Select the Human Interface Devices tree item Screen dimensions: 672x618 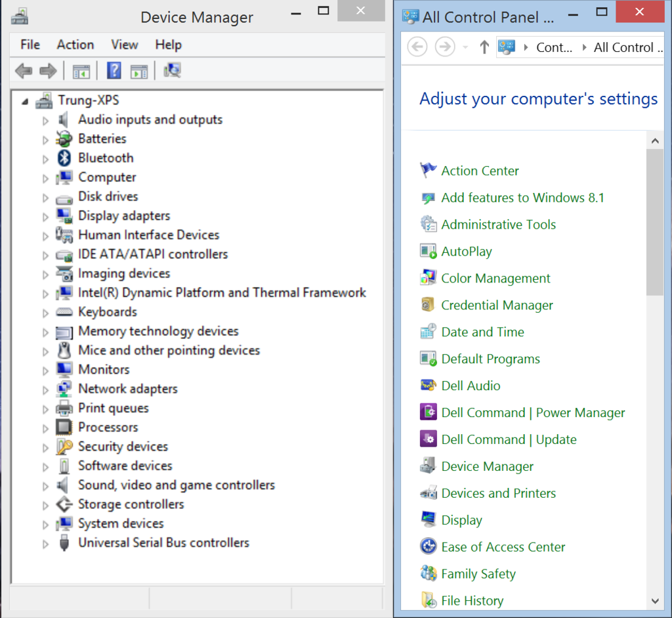[x=149, y=234]
